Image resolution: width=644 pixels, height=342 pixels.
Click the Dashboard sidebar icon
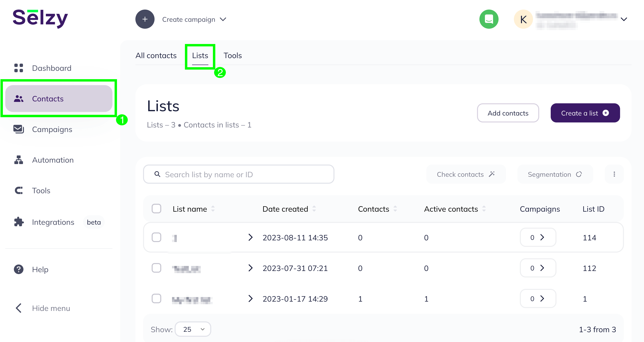click(x=18, y=68)
